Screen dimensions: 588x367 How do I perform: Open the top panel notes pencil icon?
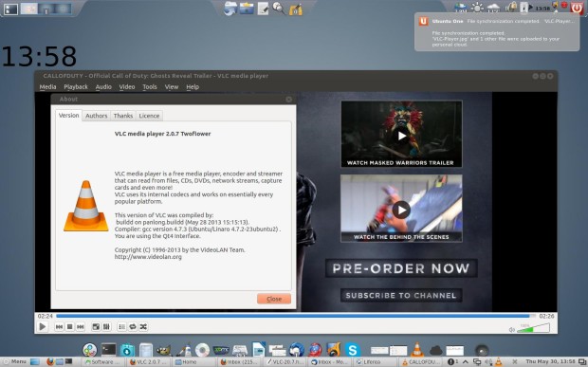point(263,9)
